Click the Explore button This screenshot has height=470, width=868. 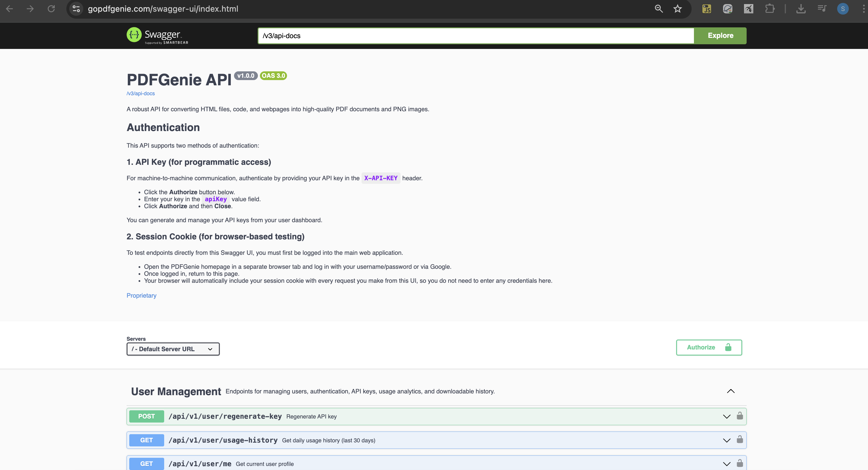pos(720,36)
